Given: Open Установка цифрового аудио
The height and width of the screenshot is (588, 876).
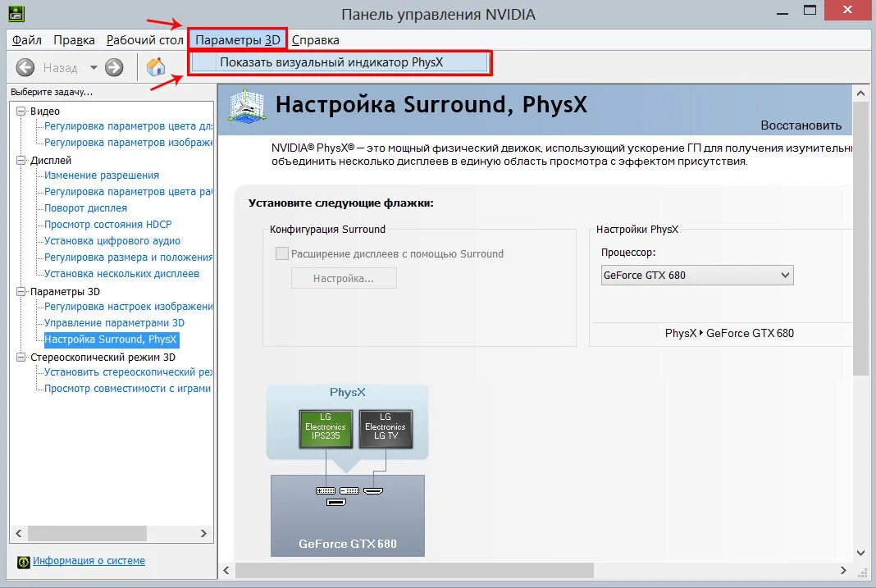Looking at the screenshot, I should 112,240.
